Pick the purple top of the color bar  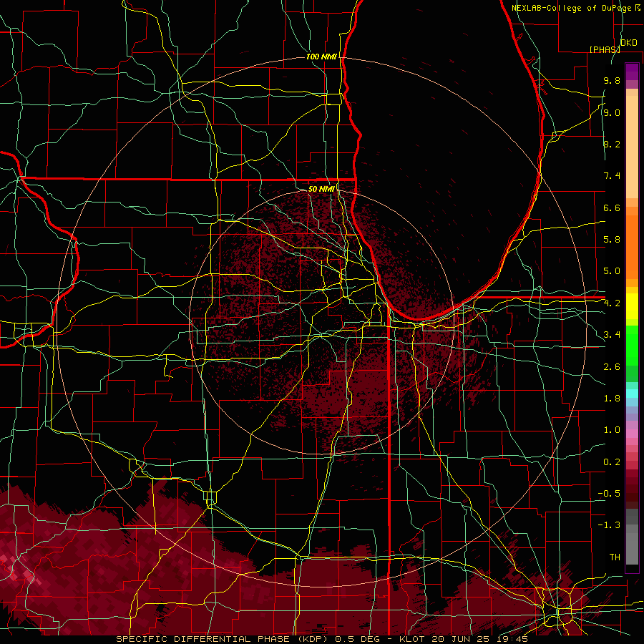632,72
